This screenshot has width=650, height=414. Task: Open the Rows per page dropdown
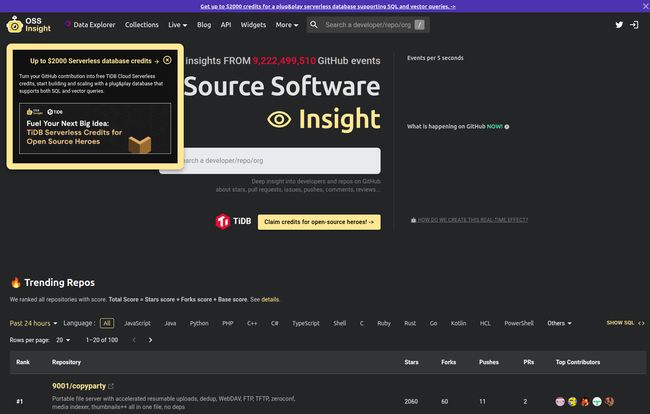pyautogui.click(x=63, y=340)
